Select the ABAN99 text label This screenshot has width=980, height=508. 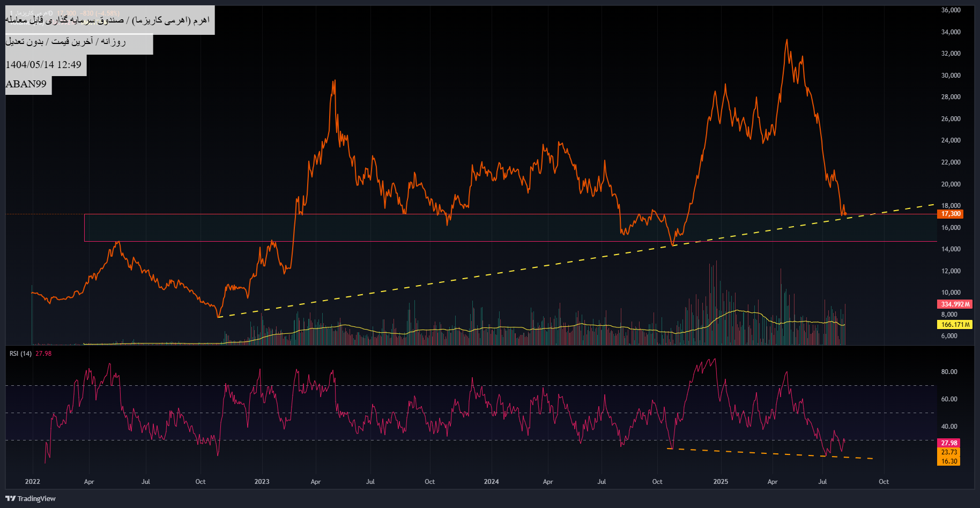(x=28, y=84)
